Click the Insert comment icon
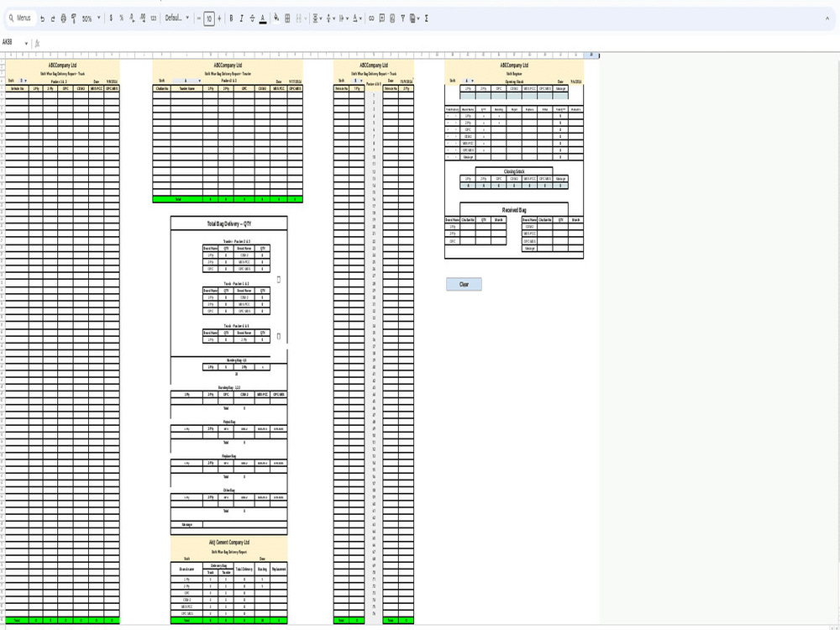Image resolution: width=840 pixels, height=630 pixels. pos(382,18)
